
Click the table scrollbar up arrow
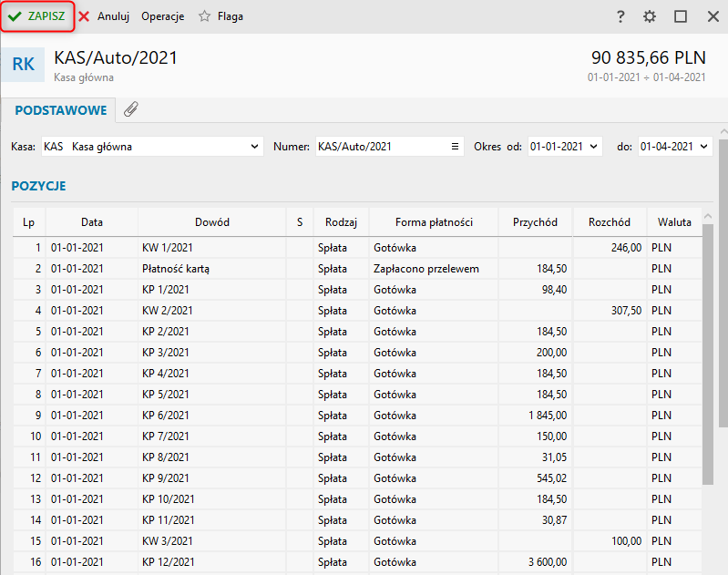coord(708,216)
